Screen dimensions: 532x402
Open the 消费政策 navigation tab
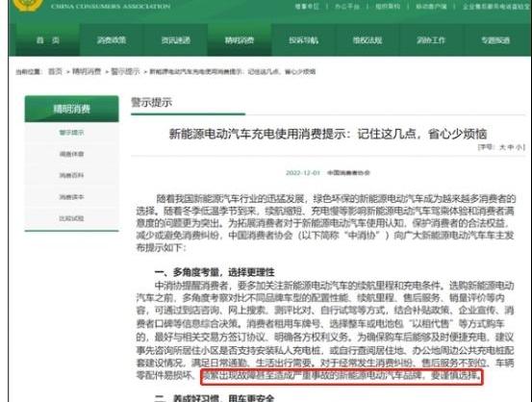[112, 40]
